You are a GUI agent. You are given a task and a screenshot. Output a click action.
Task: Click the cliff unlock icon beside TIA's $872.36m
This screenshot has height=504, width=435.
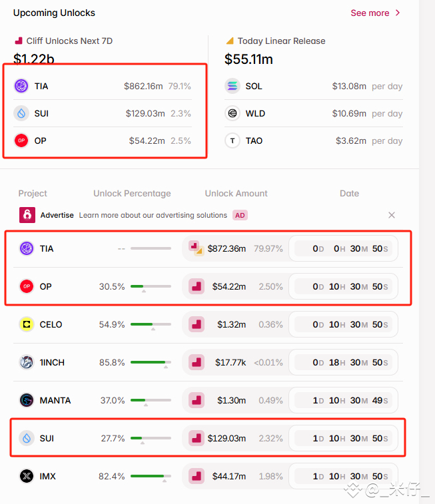pyautogui.click(x=196, y=248)
